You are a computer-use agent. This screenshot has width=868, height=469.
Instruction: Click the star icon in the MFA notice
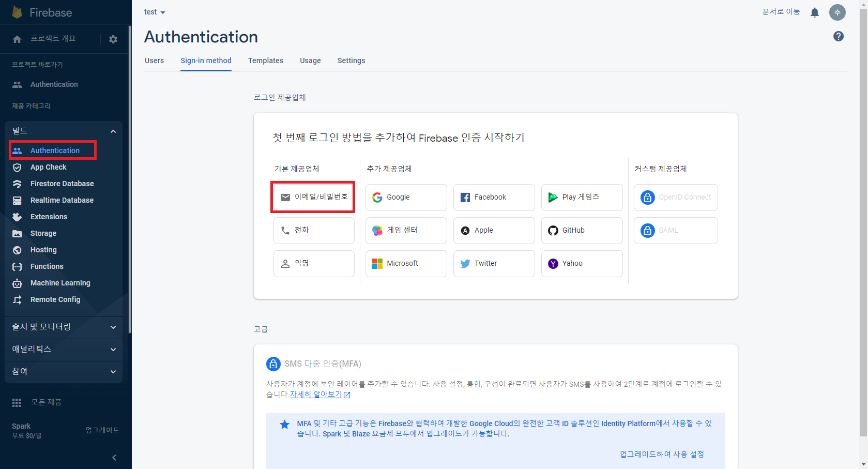point(285,425)
